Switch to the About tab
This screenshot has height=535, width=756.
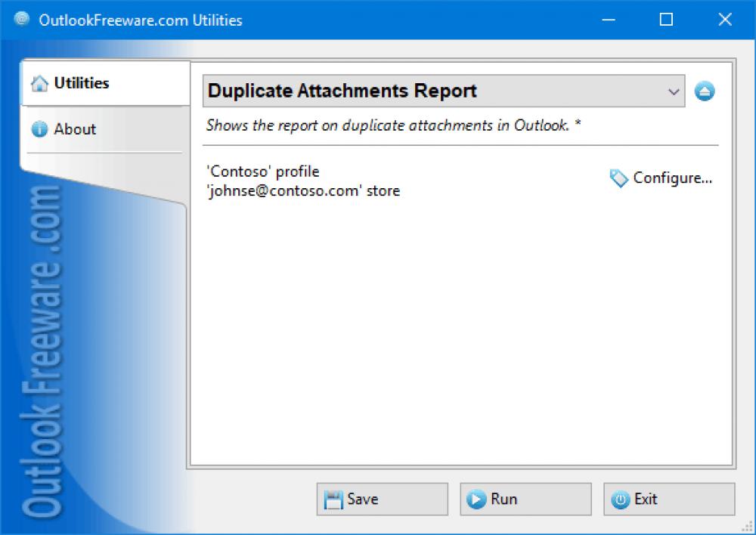point(75,129)
